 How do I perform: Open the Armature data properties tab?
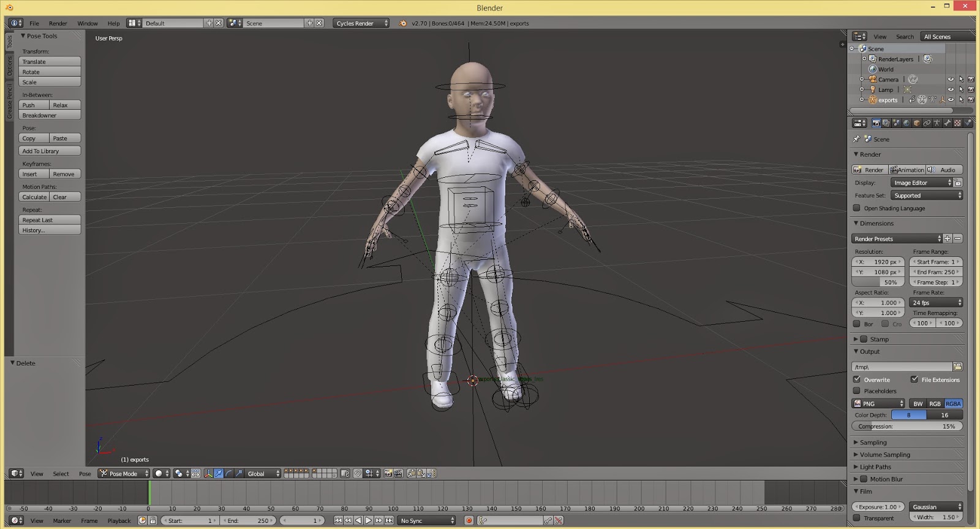pos(937,123)
